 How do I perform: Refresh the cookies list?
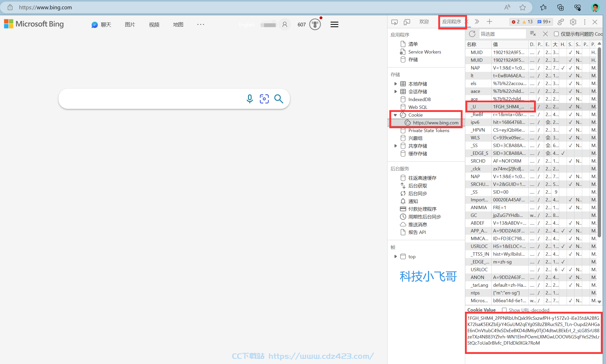(x=472, y=34)
